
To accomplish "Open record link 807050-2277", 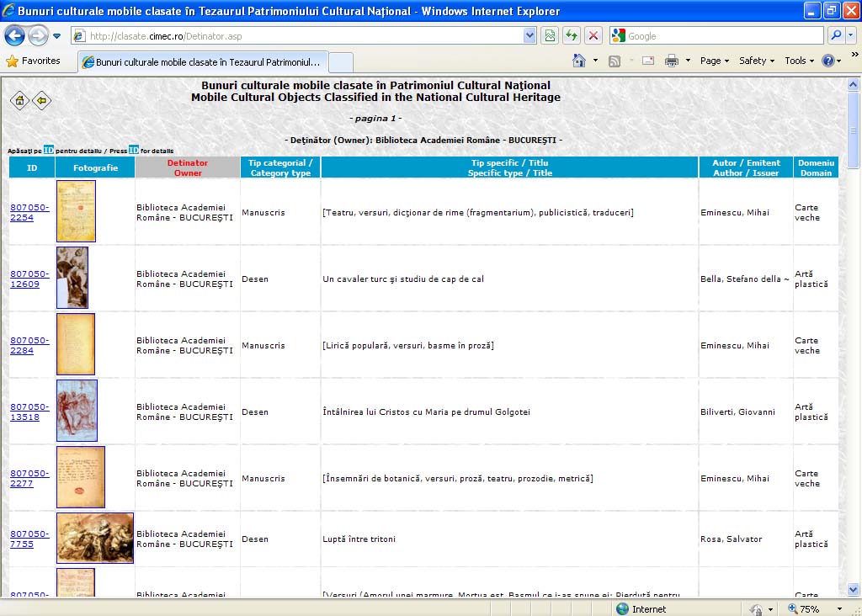I will [x=29, y=479].
